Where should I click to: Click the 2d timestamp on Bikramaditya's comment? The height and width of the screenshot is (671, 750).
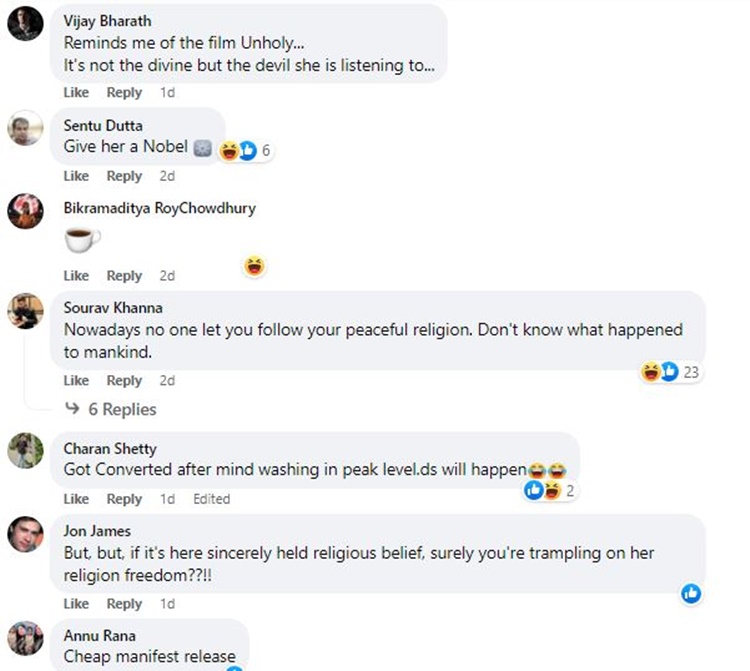coord(167,276)
